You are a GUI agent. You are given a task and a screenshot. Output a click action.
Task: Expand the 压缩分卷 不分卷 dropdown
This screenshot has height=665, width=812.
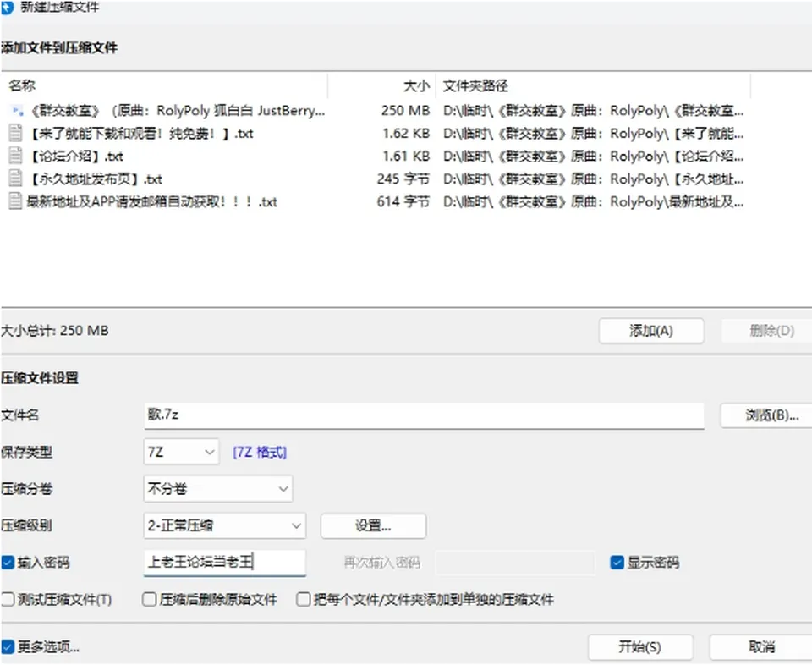click(218, 489)
